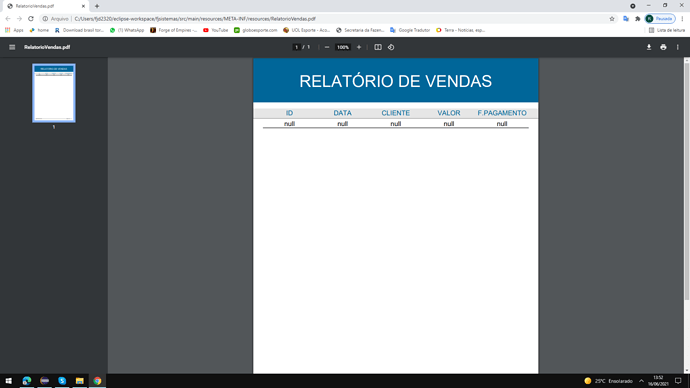Screen dimensions: 690x388
Task: Open the Google Tradutor bookmark
Action: [x=410, y=30]
